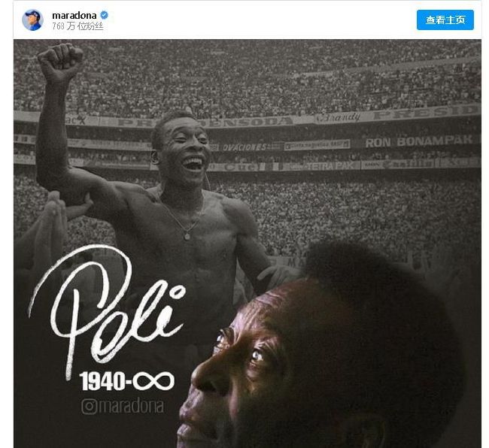
Task: Click the Brandy script logo banner
Action: coord(338,118)
